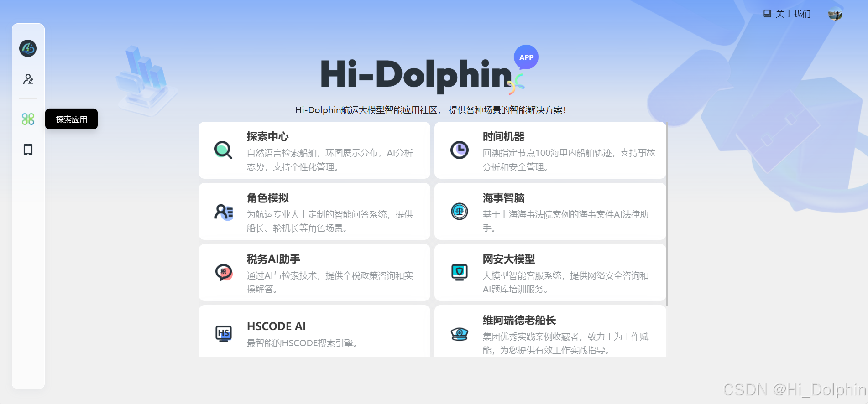The width and height of the screenshot is (868, 404).
Task: Open the 时间机器 card title
Action: click(x=504, y=136)
